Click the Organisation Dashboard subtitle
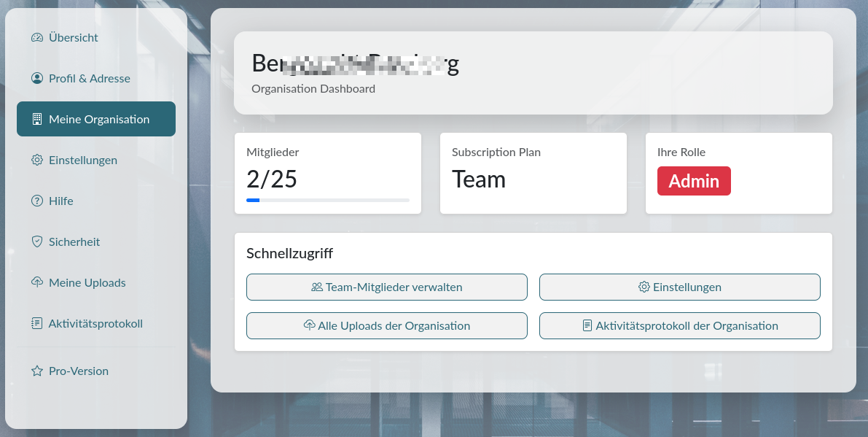 tap(313, 88)
